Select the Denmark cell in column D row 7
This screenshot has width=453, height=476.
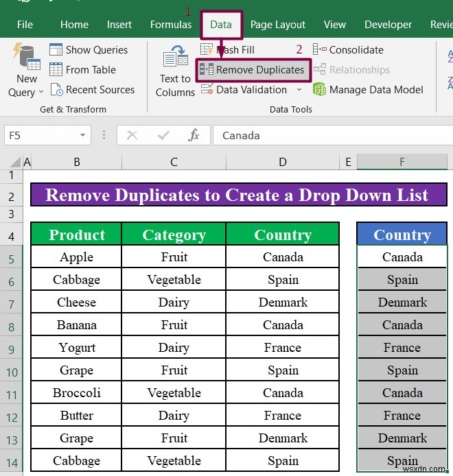click(x=283, y=302)
